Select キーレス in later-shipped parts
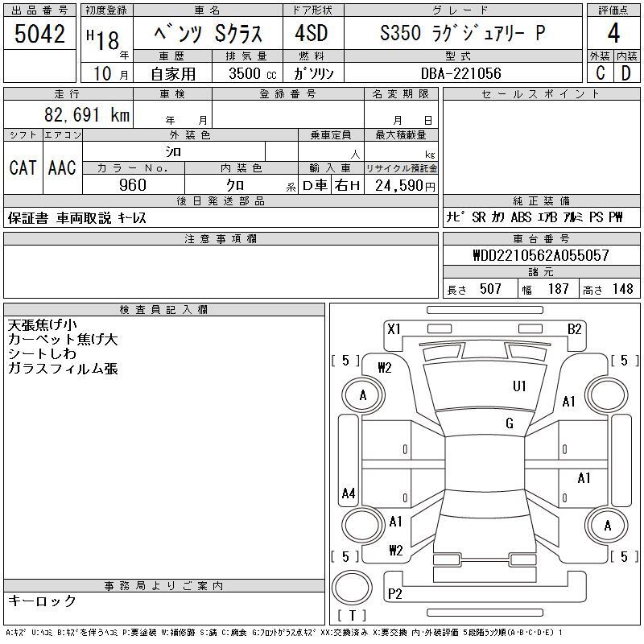Image resolution: width=644 pixels, height=644 pixels. (132, 218)
